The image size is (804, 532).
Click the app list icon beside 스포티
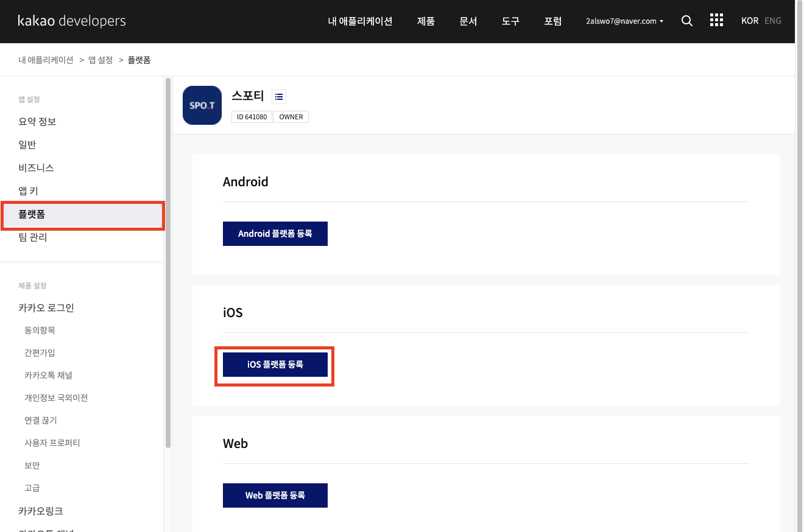[279, 96]
